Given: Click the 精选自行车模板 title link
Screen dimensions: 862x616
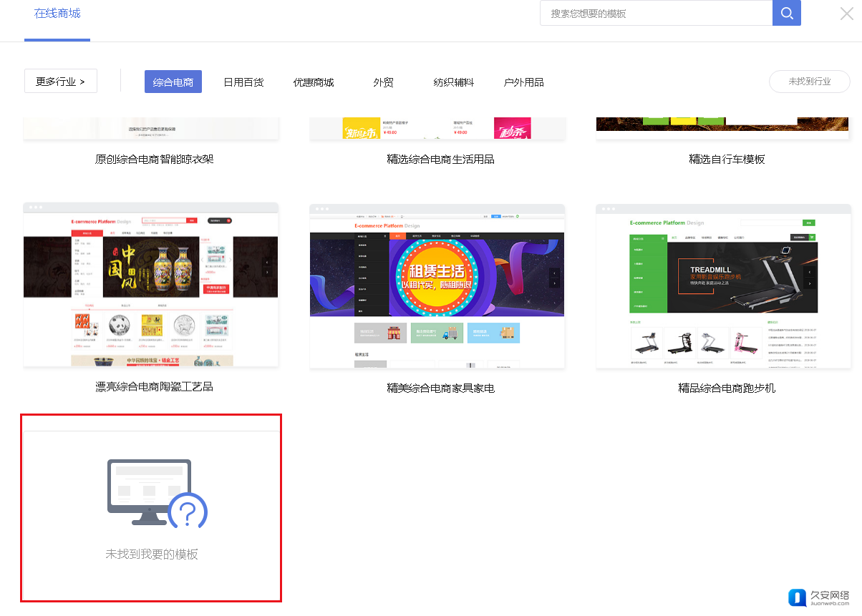Looking at the screenshot, I should 727,159.
